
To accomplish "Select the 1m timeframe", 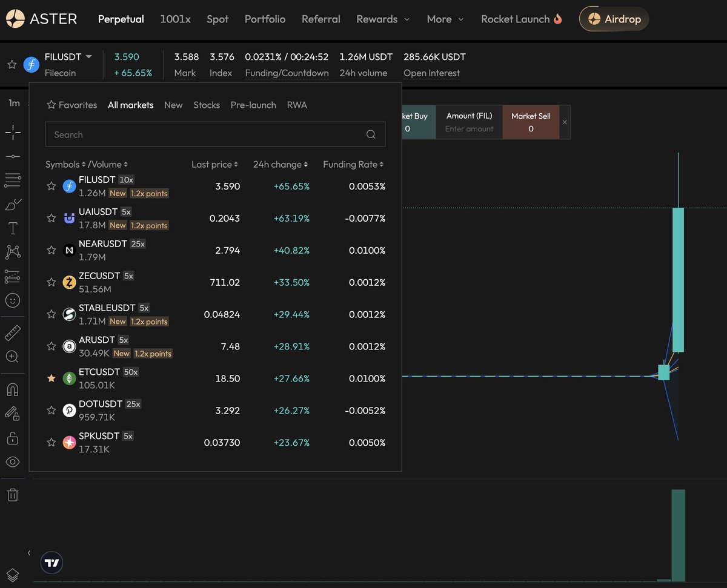I will coord(14,103).
